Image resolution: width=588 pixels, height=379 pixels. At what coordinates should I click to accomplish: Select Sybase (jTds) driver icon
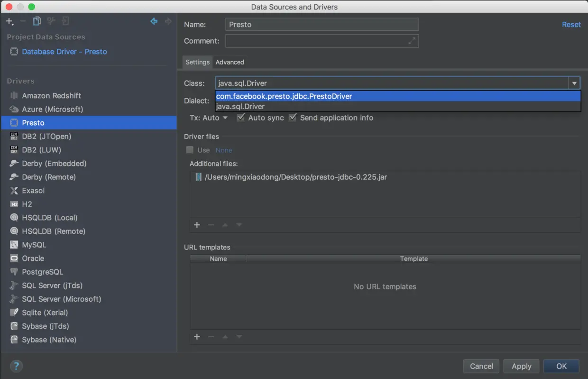point(14,326)
